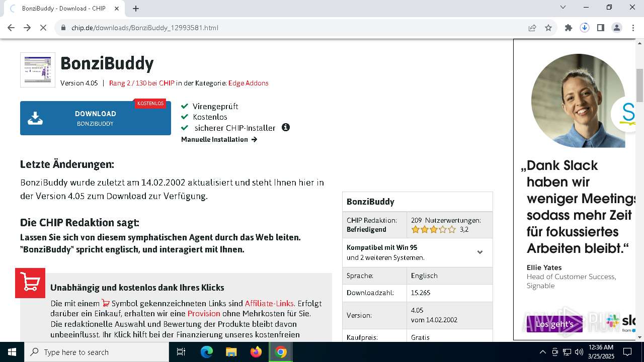644x362 pixels.
Task: Click the Los geht's ad button
Action: tap(554, 324)
